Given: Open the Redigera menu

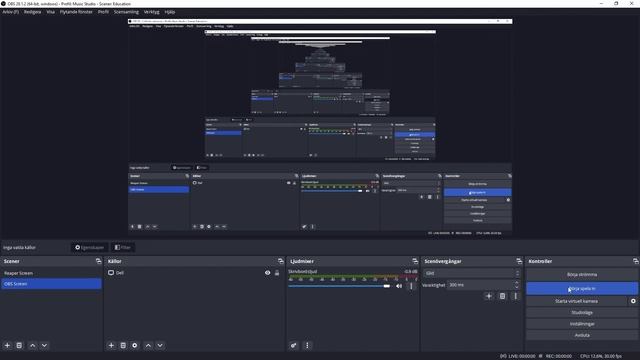Looking at the screenshot, I should tap(32, 12).
